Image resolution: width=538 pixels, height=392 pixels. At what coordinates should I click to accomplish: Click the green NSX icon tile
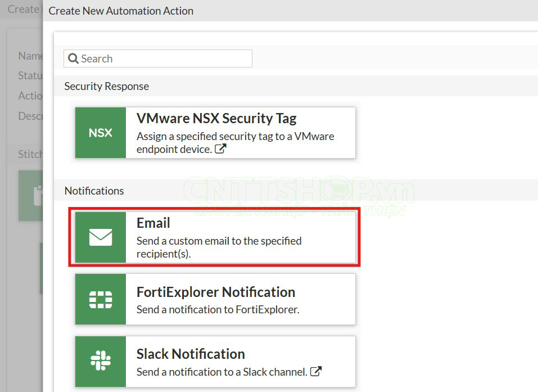(x=101, y=133)
